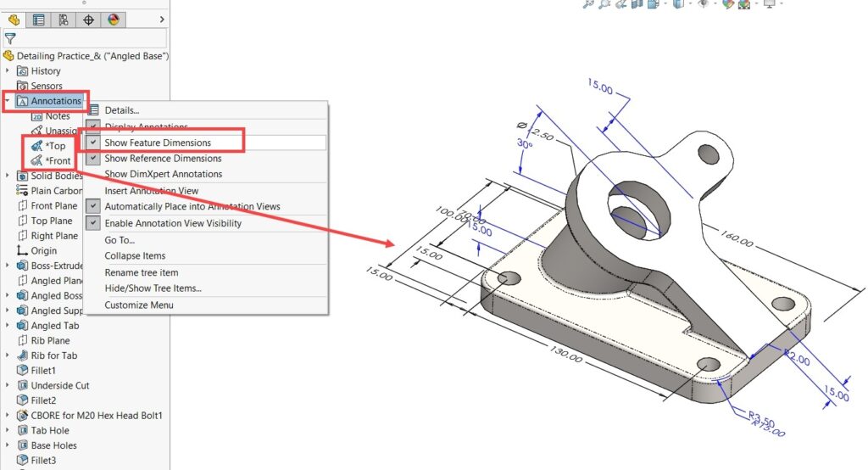
Task: Click the CBORE for M20 Hex Head Bolt1 feature
Action: point(96,416)
